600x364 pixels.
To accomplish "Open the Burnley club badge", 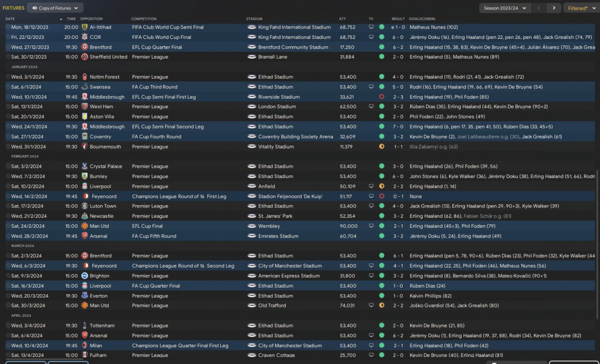I will [x=85, y=177].
